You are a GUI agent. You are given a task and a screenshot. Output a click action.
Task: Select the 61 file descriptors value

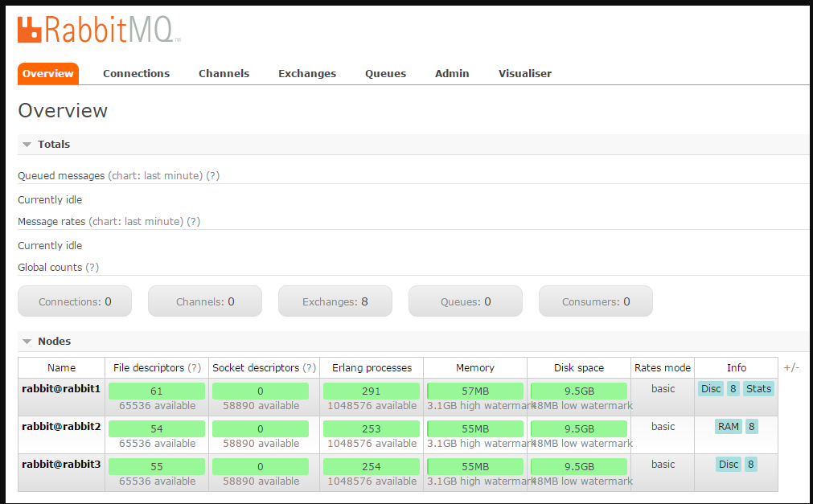(157, 391)
